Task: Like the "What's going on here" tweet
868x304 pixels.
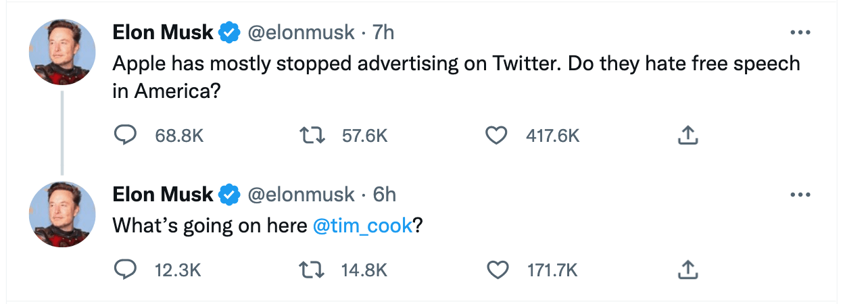Action: [498, 270]
